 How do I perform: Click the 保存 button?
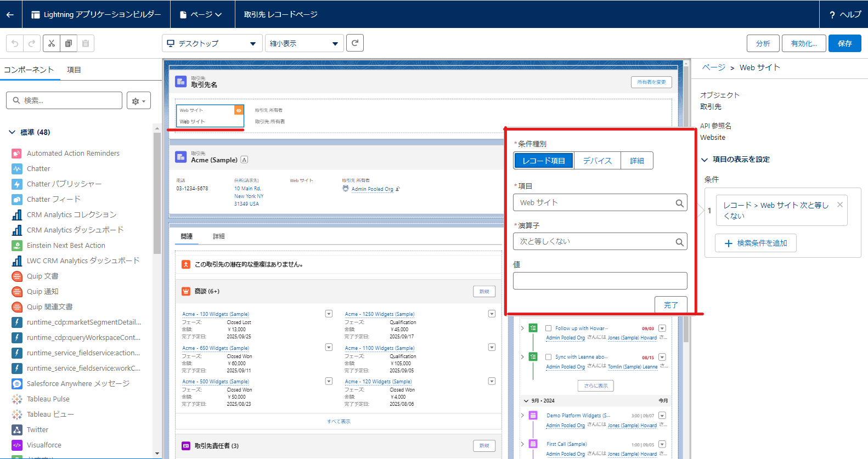coord(845,43)
